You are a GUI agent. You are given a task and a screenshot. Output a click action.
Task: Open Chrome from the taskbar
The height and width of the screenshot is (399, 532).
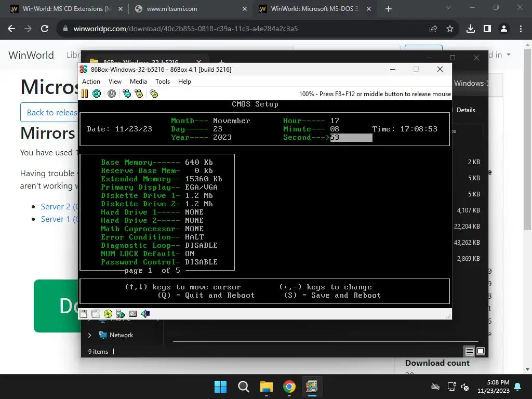(x=289, y=387)
